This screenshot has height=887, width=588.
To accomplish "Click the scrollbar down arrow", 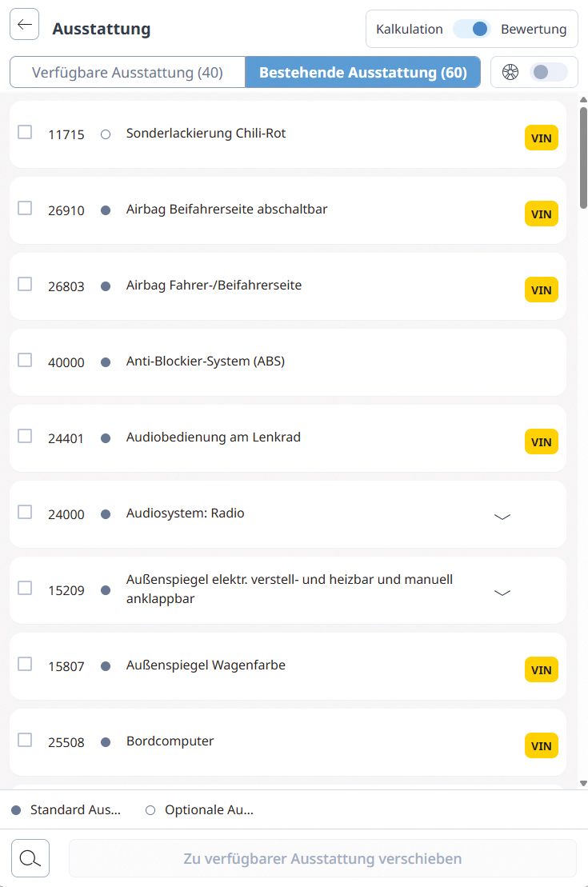I will tap(583, 783).
